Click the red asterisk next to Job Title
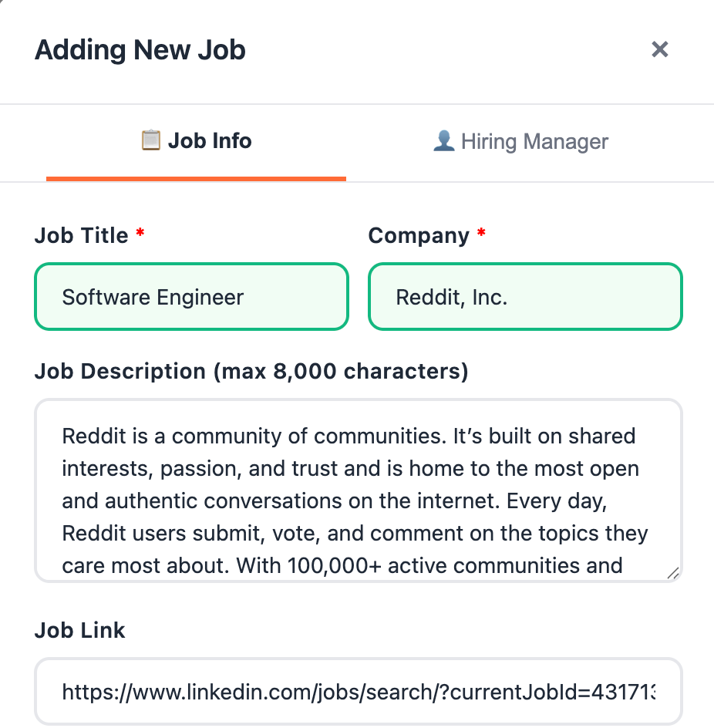The width and height of the screenshot is (714, 728). (140, 234)
